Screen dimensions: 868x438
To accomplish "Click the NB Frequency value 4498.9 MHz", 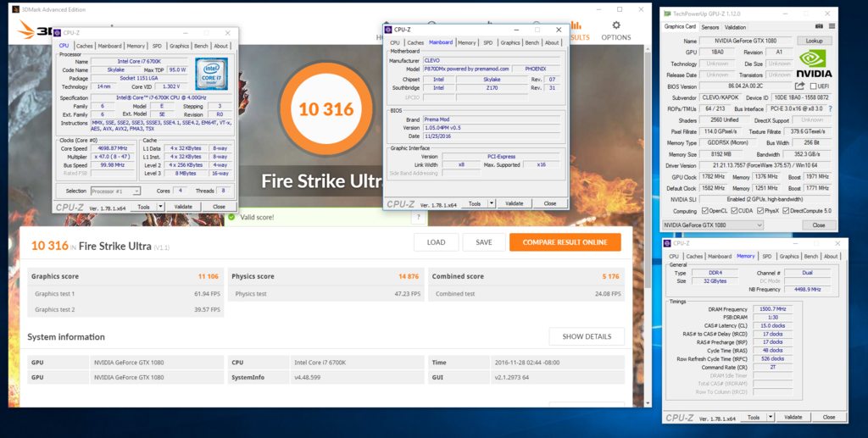I will pos(807,289).
